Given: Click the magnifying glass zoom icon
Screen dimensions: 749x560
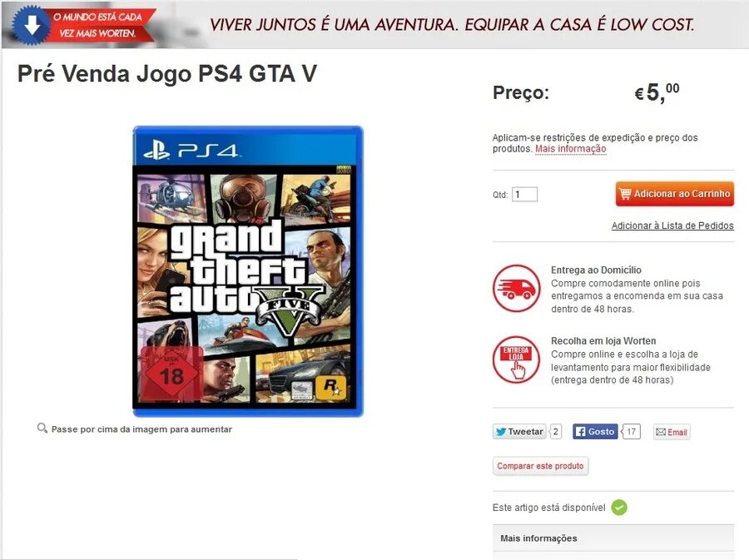Looking at the screenshot, I should [42, 429].
